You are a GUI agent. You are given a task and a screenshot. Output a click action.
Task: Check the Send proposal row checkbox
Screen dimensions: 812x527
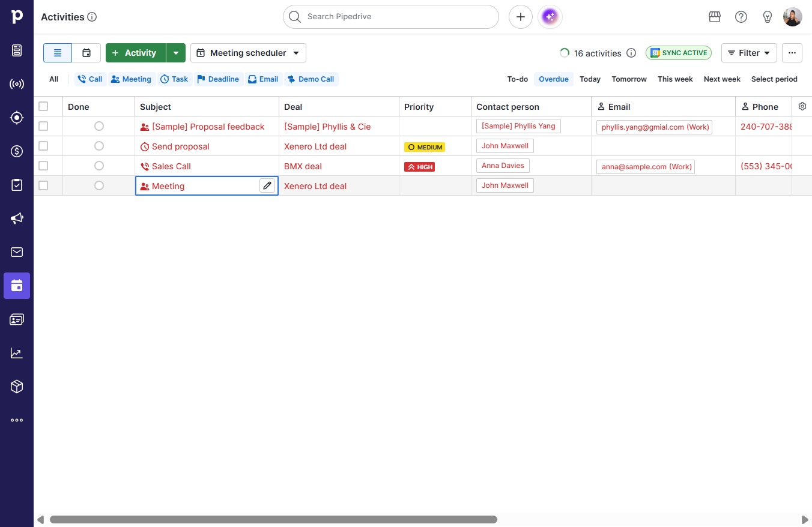pos(43,146)
